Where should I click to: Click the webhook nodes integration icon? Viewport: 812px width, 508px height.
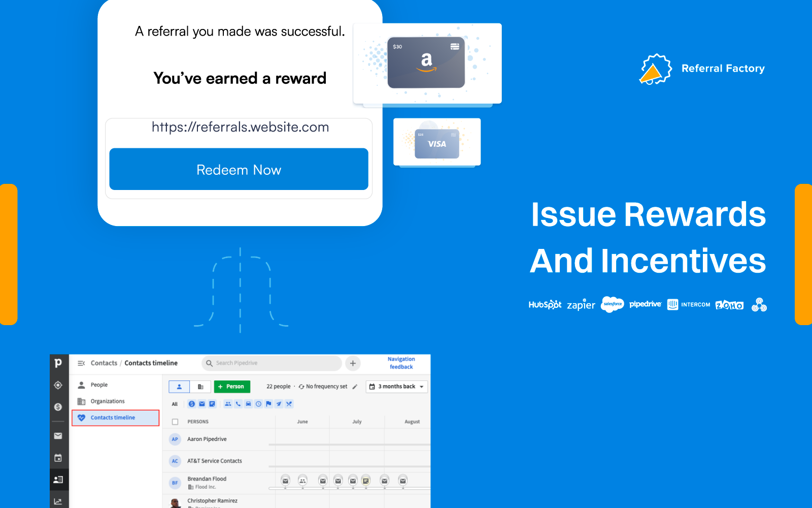[759, 304]
